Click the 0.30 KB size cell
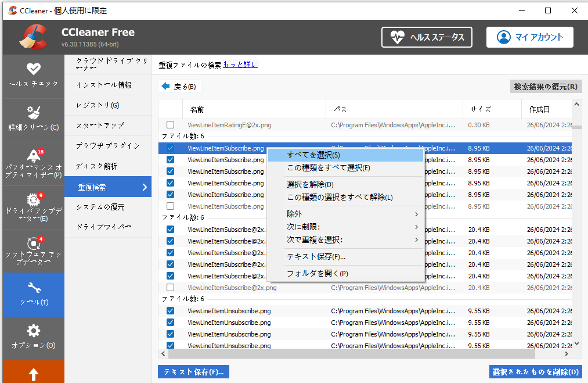The width and height of the screenshot is (588, 383). (x=479, y=125)
